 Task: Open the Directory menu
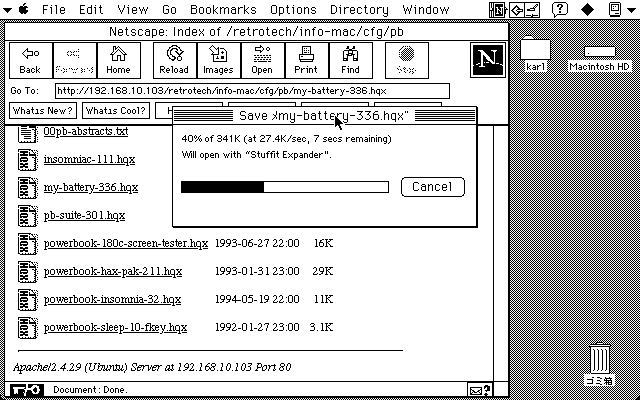359,9
